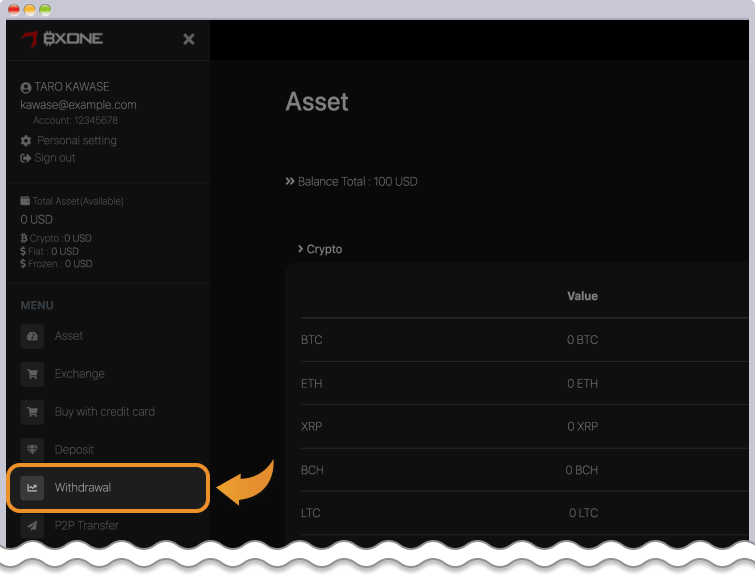Screen dimensions: 755x578
Task: Click the Total Asset(Available) label
Action: (x=78, y=201)
